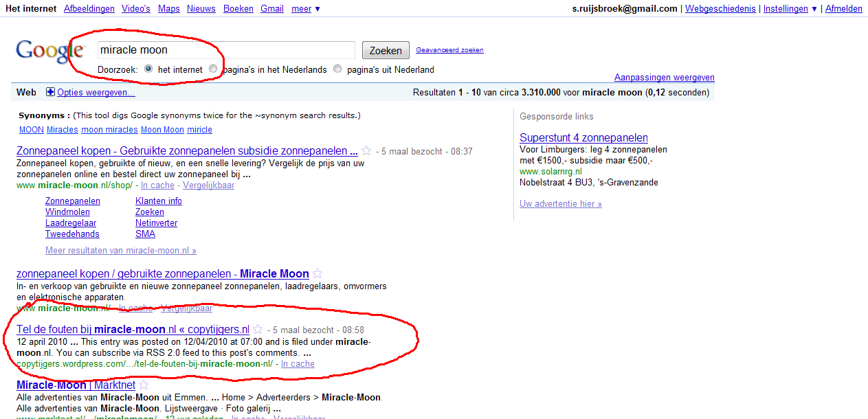
Task: Click www.solarnrg.nl ad URL text
Action: pyautogui.click(x=551, y=172)
